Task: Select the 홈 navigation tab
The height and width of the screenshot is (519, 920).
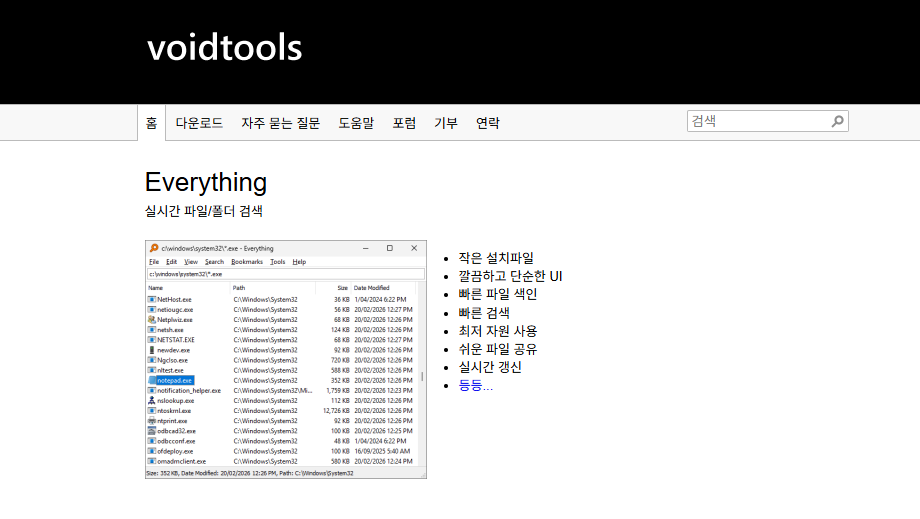Action: [x=151, y=123]
